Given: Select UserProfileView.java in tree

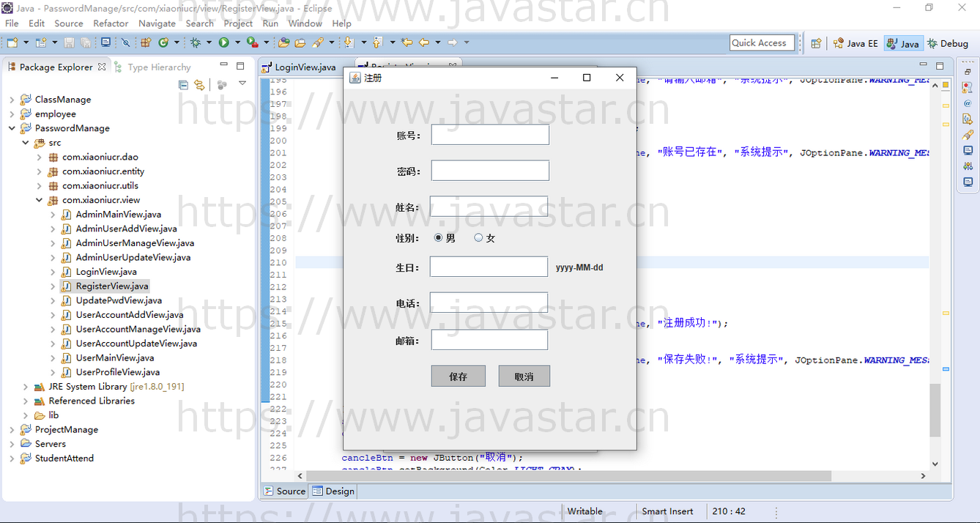Looking at the screenshot, I should 118,372.
